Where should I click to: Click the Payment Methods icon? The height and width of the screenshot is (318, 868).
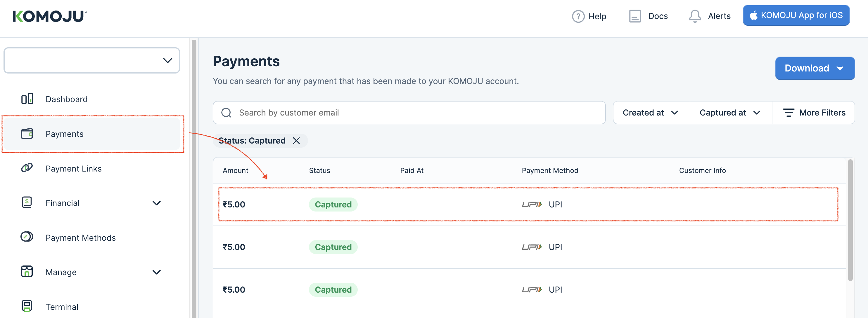coord(27,237)
